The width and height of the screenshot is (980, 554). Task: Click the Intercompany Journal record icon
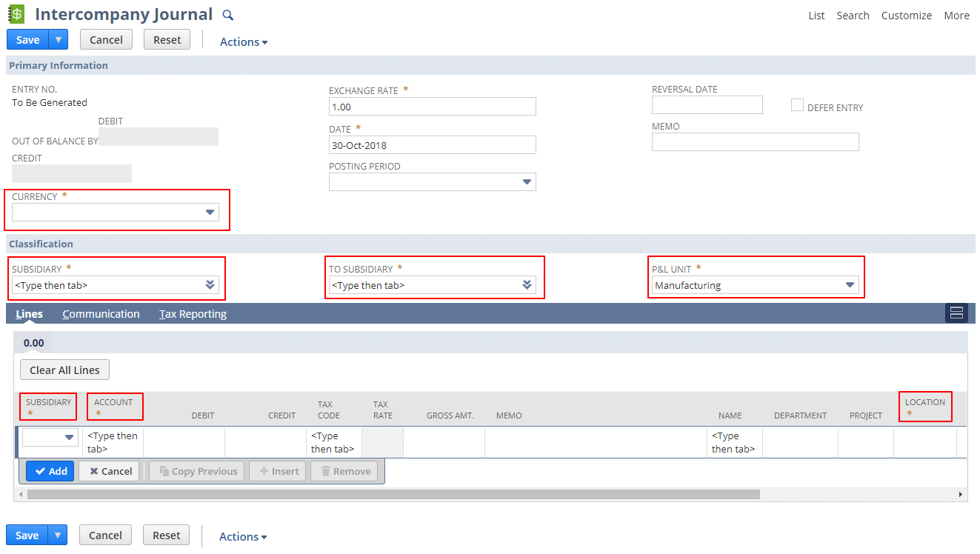point(16,14)
